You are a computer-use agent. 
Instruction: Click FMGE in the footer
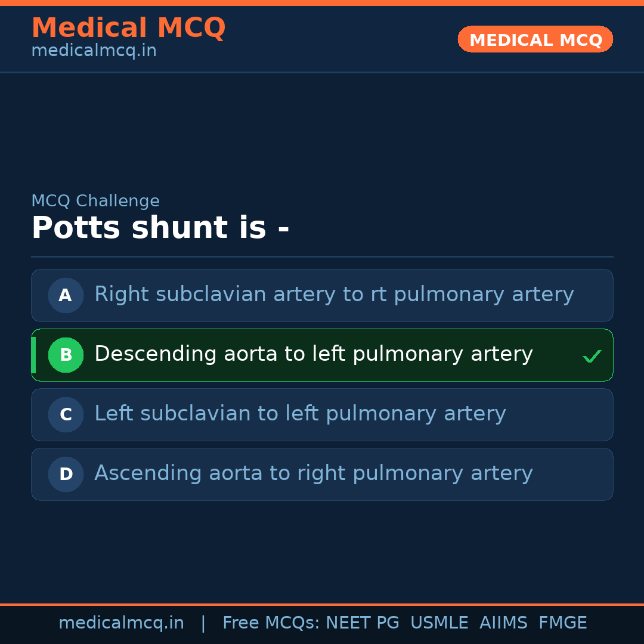click(x=562, y=623)
